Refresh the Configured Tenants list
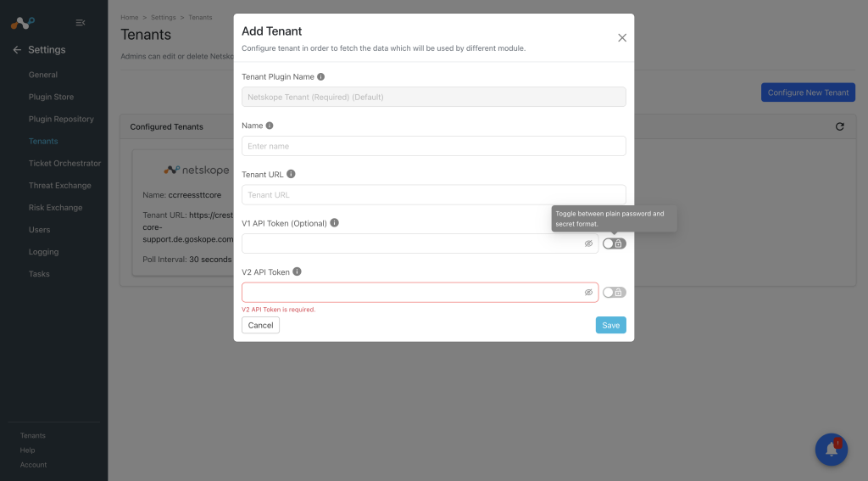Viewport: 868px width, 481px height. tap(840, 127)
